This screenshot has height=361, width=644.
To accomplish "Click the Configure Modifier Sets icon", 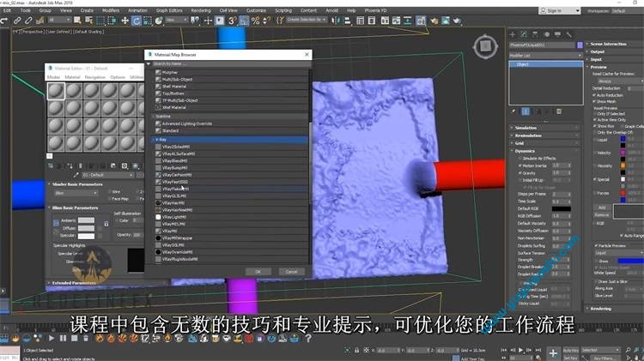I will 559,111.
